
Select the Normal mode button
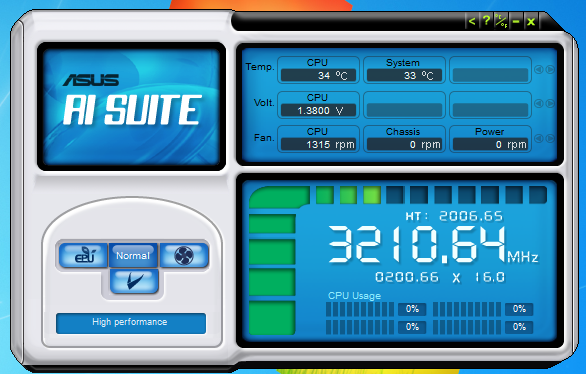pyautogui.click(x=133, y=255)
